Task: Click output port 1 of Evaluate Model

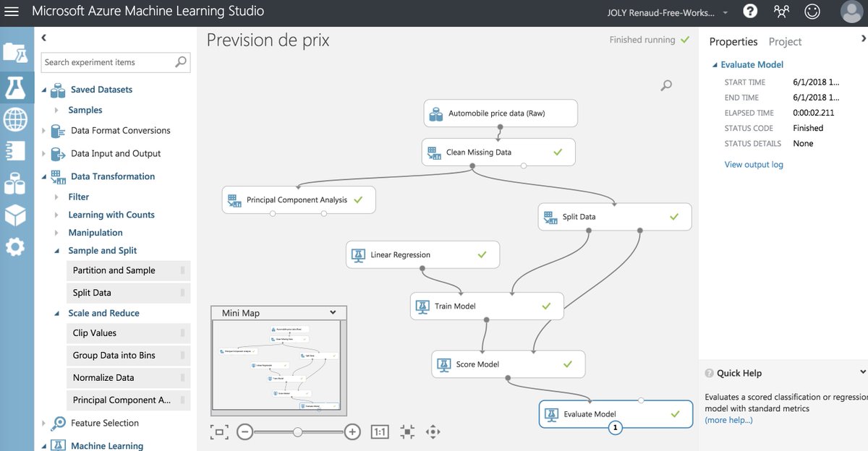Action: click(616, 428)
